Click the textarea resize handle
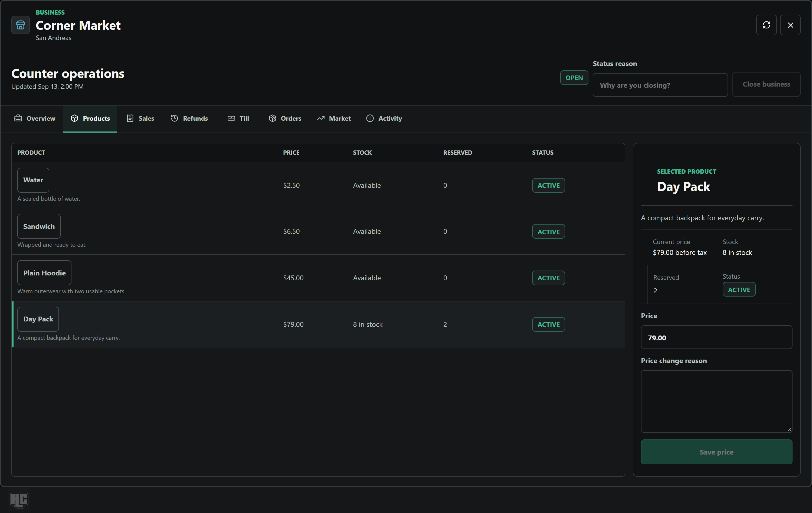This screenshot has height=513, width=812. tap(789, 429)
